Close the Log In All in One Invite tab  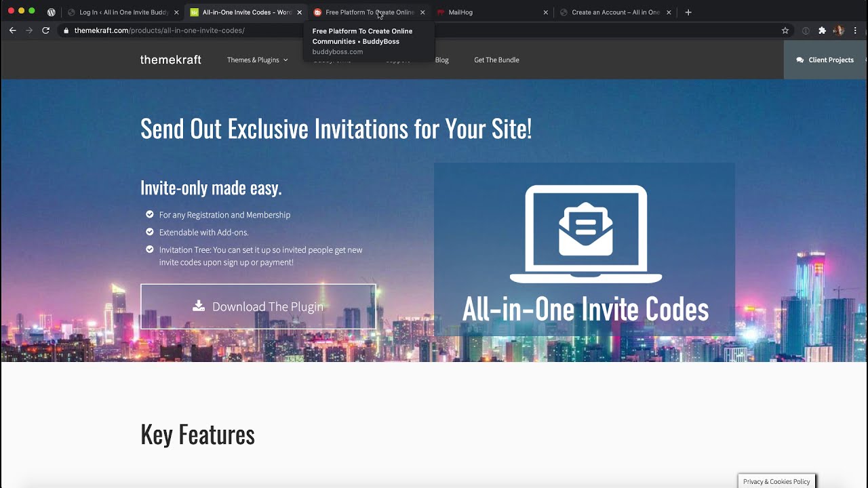click(x=176, y=12)
